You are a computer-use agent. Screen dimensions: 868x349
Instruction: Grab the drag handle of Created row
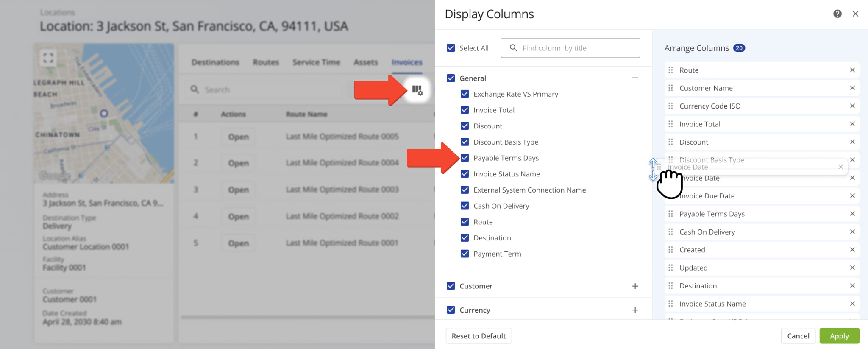click(x=670, y=250)
